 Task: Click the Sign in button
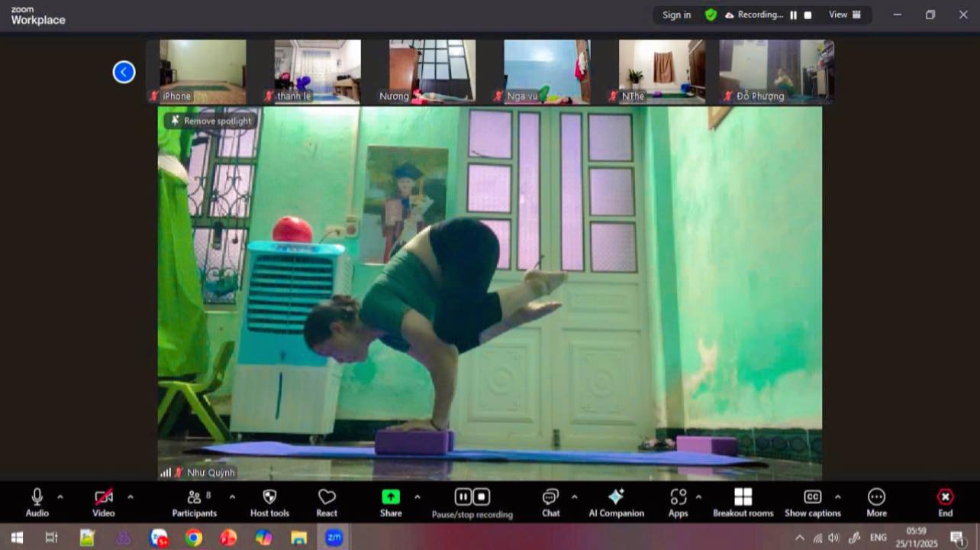point(676,15)
